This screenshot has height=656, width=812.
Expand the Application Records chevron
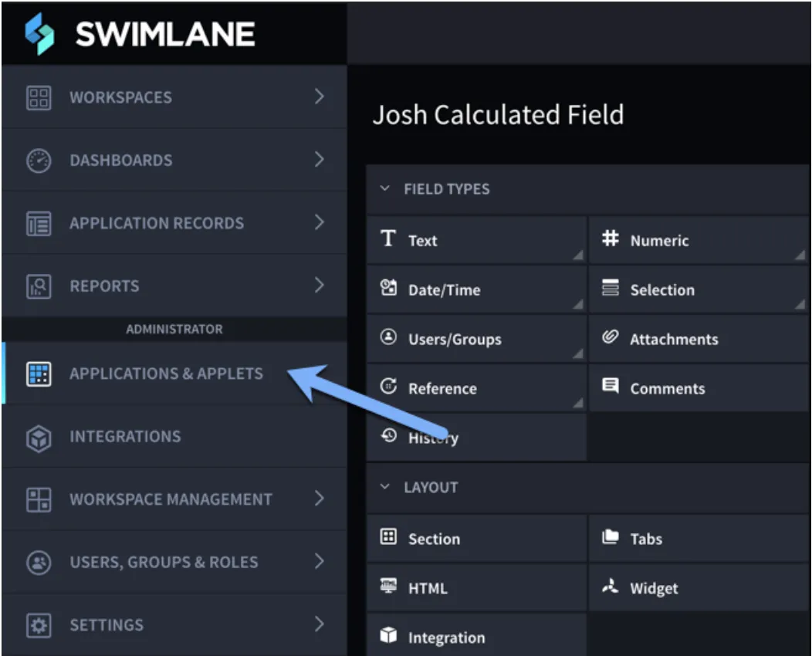coord(319,222)
